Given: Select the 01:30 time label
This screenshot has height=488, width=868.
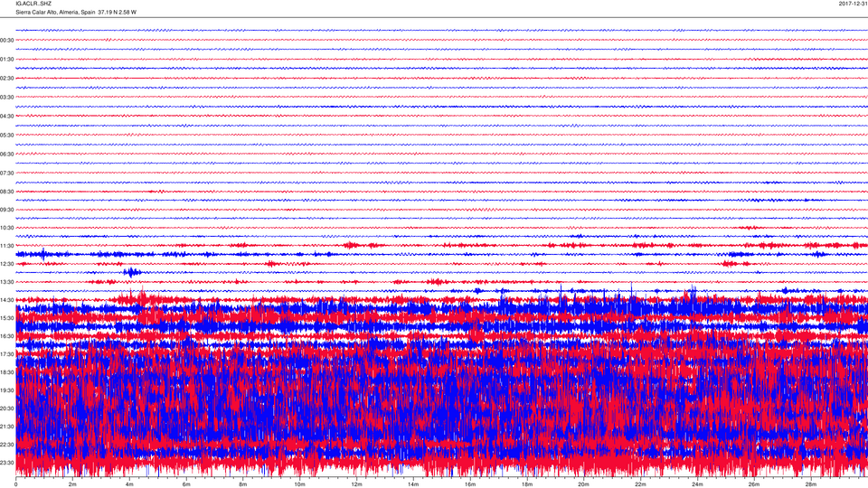Looking at the screenshot, I should click(7, 60).
